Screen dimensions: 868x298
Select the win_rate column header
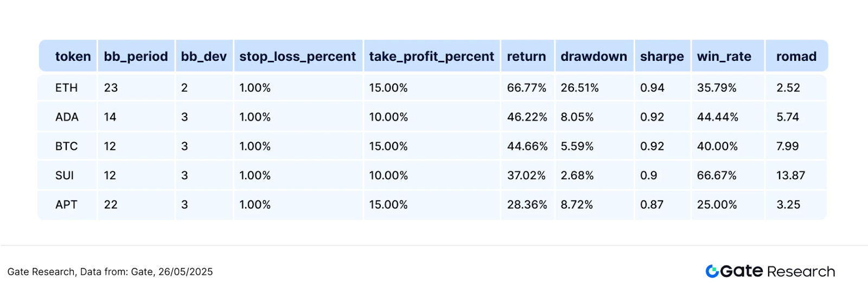724,56
